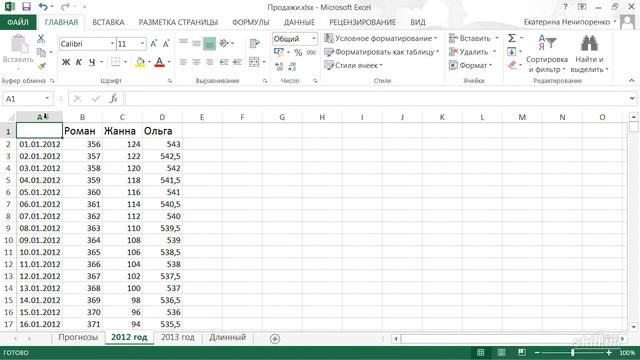Open the ФАЙЛ backstage tab
The image size is (640, 360).
18,22
